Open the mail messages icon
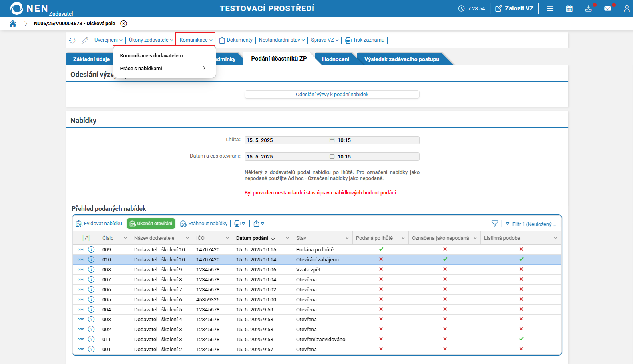The height and width of the screenshot is (364, 633). pyautogui.click(x=607, y=8)
